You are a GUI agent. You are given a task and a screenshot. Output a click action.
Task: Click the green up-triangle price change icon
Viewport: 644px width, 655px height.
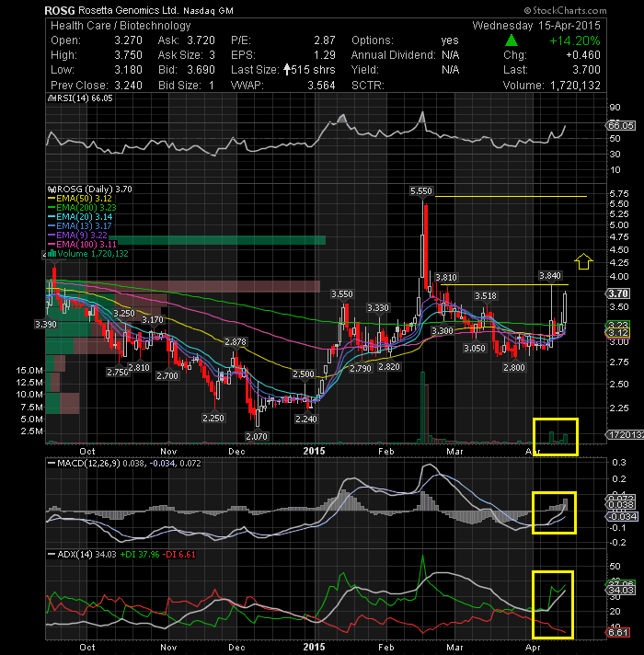512,40
